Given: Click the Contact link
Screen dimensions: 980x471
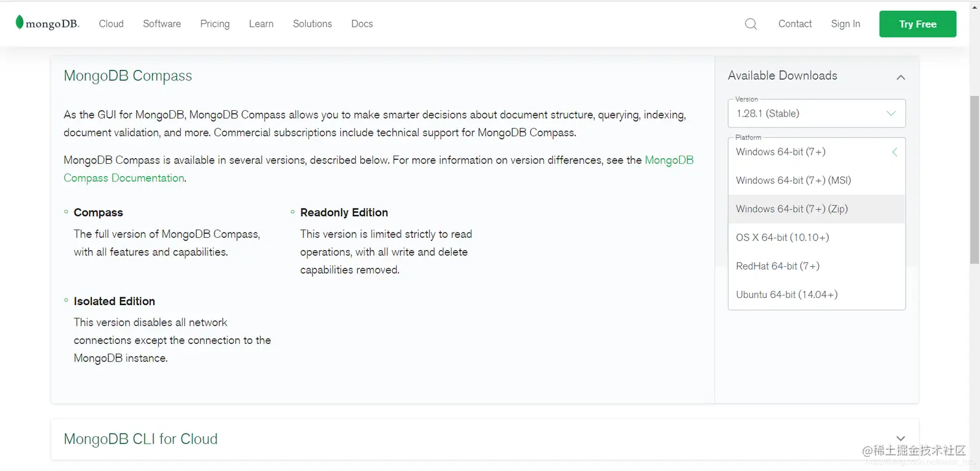Looking at the screenshot, I should point(795,23).
